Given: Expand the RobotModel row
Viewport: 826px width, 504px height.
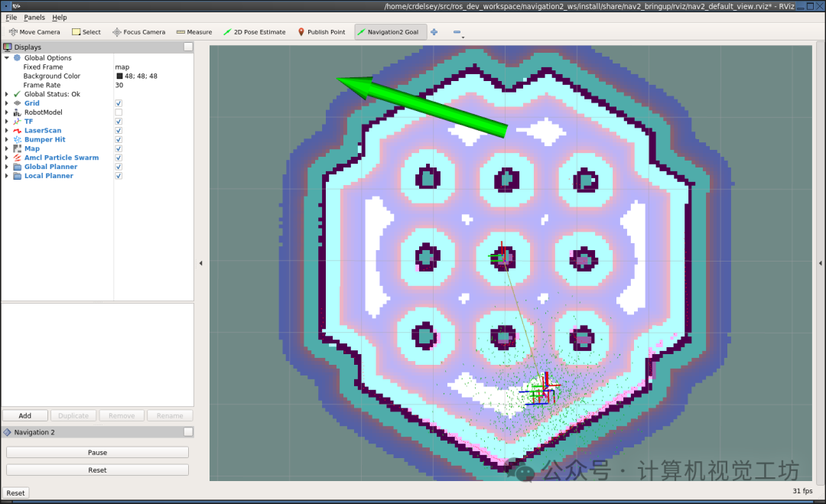Looking at the screenshot, I should pyautogui.click(x=7, y=112).
